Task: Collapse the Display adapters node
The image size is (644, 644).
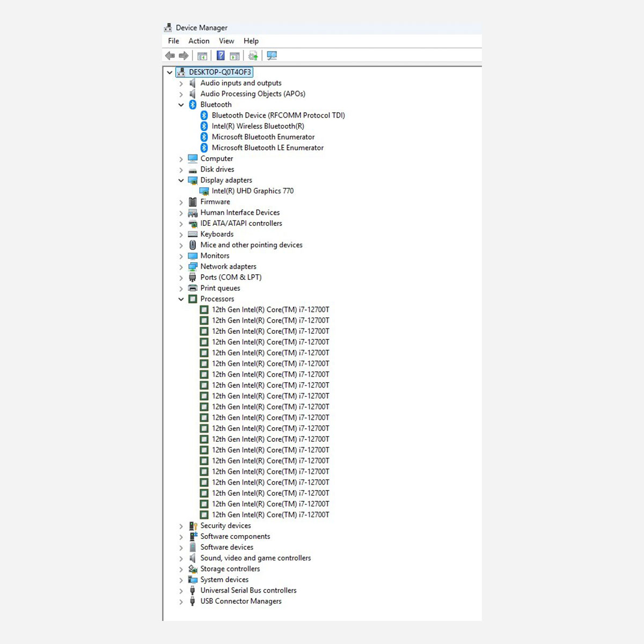Action: coord(181,180)
